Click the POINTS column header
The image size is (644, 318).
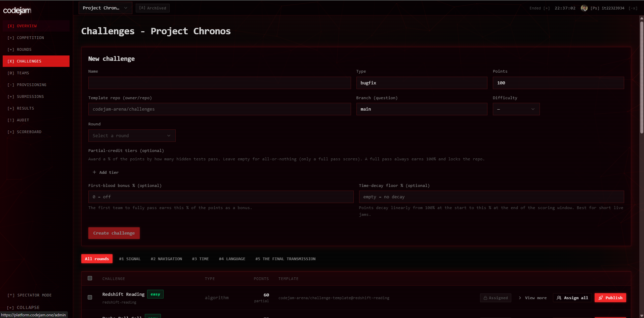[261, 279]
